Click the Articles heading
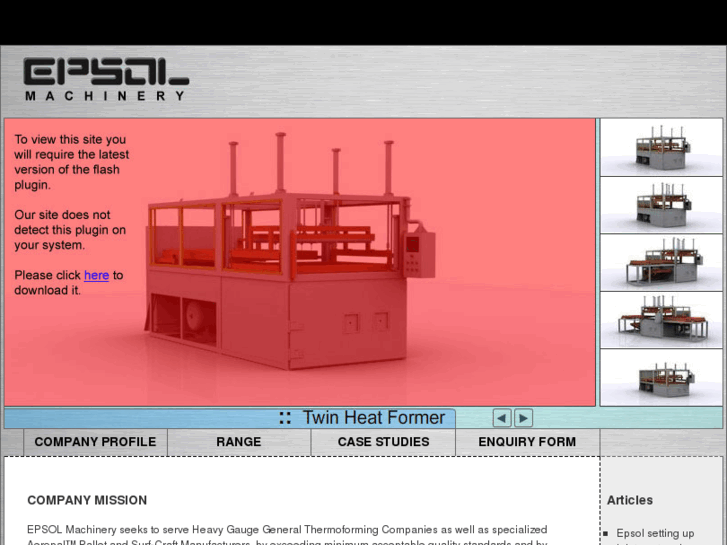 click(x=630, y=500)
